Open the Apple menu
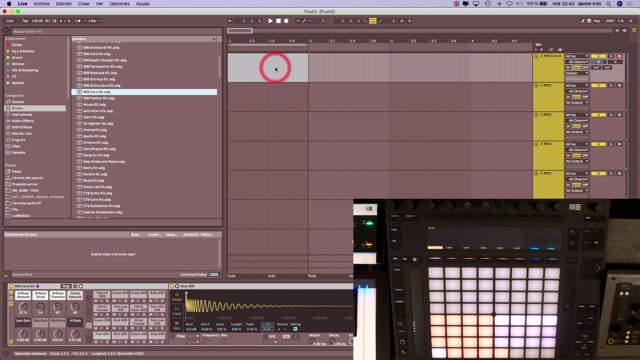The height and width of the screenshot is (360, 640). click(x=9, y=4)
